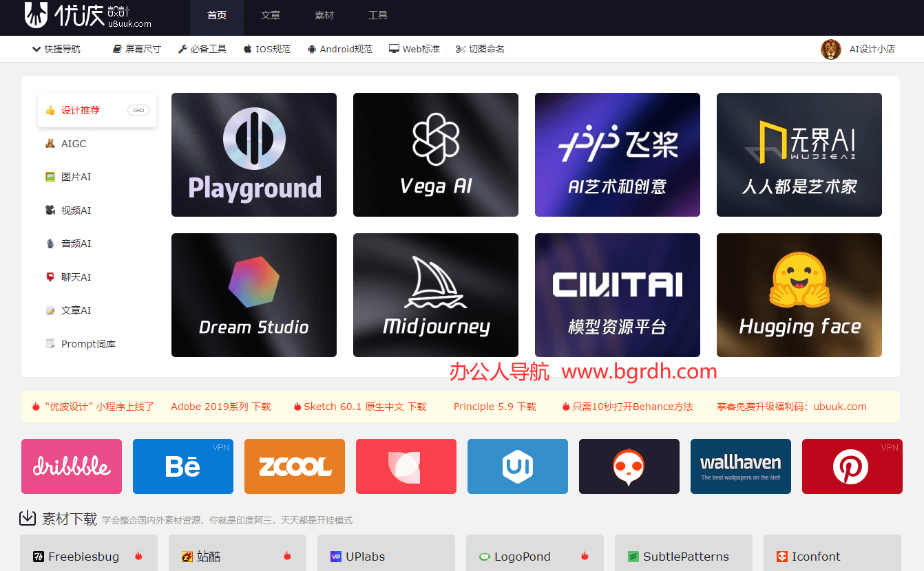Open the ZCOOL orange tile

point(295,466)
